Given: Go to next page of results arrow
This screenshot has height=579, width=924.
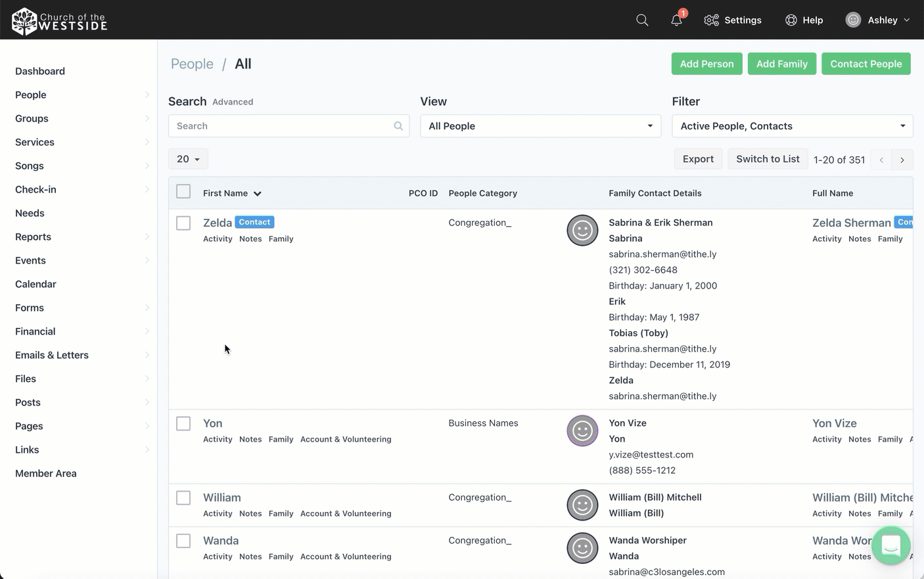Looking at the screenshot, I should [x=902, y=160].
